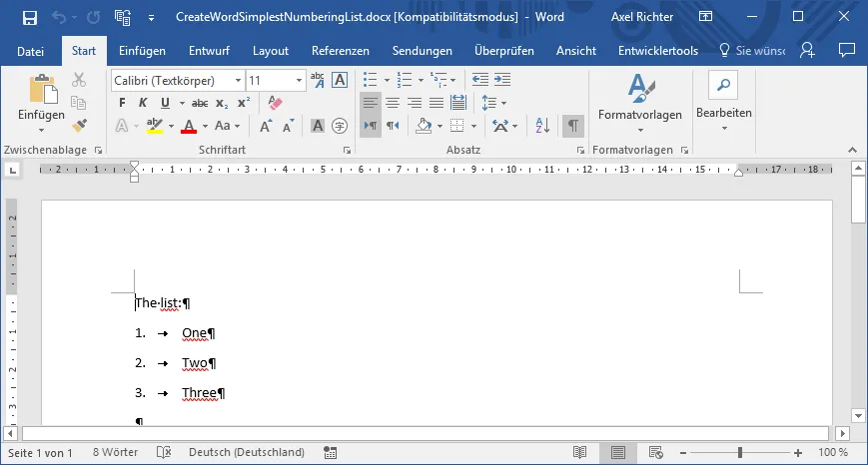
Task: Open the Layout tab
Action: tap(270, 51)
